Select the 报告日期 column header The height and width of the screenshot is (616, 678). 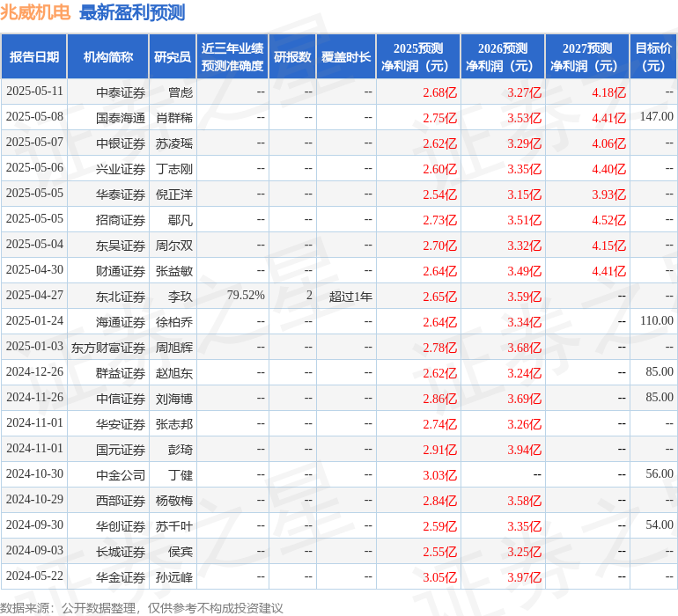pyautogui.click(x=34, y=57)
